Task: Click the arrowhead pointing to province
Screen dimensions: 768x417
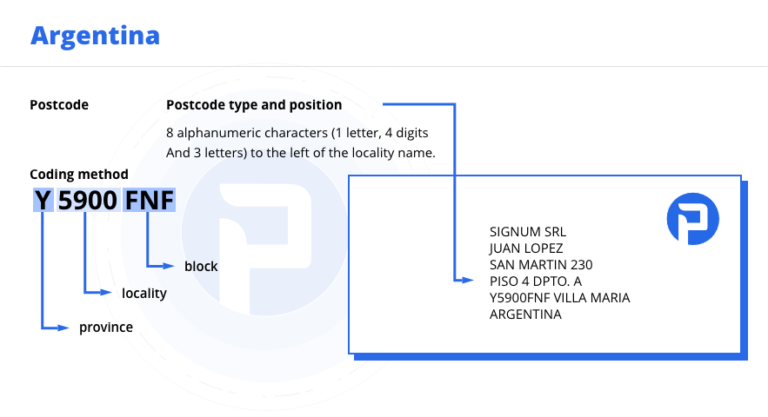Action: pos(67,326)
